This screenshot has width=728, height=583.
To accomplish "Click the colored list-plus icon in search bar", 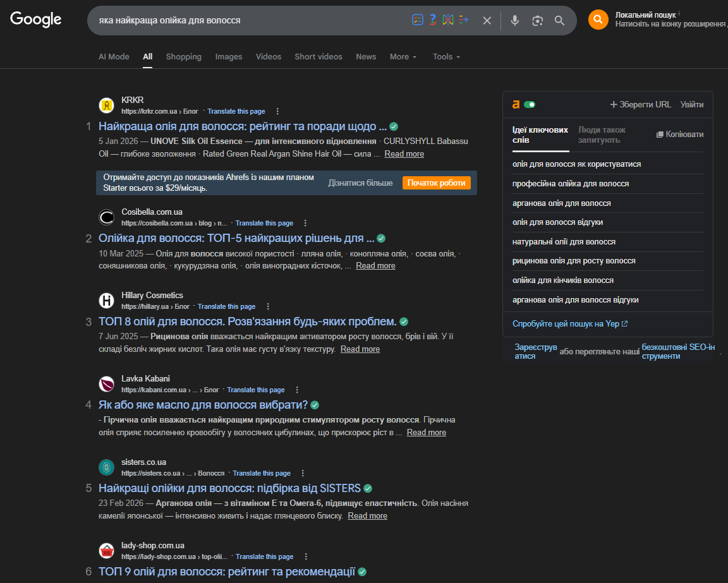I will pos(464,20).
